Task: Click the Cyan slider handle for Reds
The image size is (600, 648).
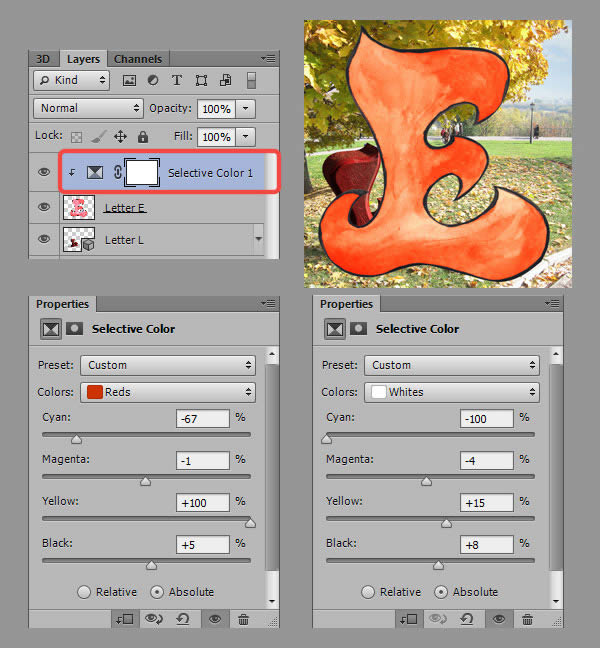Action: pyautogui.click(x=76, y=438)
